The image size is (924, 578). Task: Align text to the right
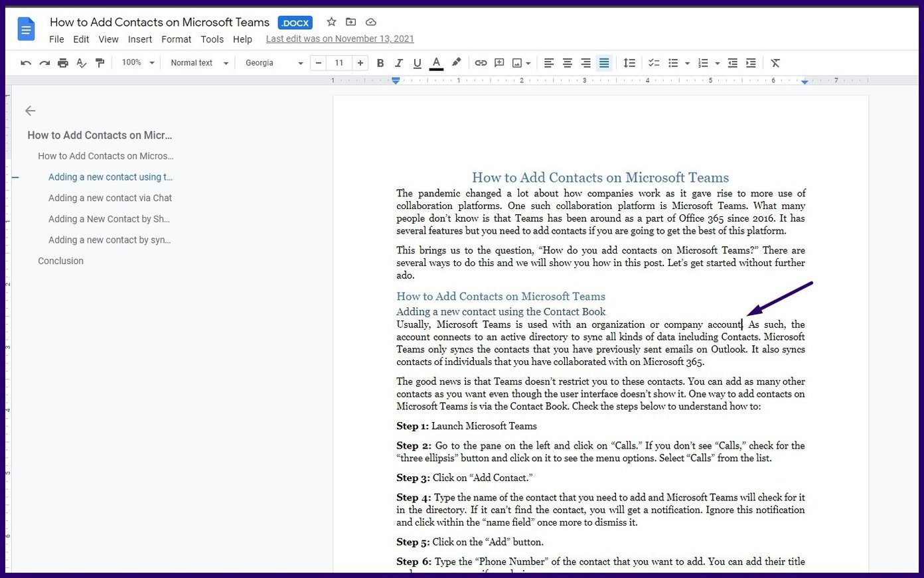tap(585, 63)
